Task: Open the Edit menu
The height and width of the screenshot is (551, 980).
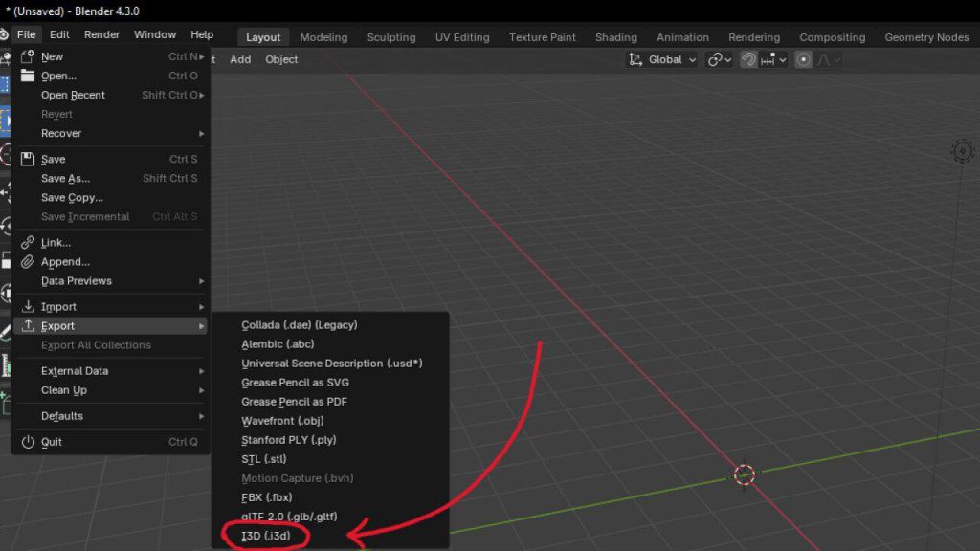Action: coord(59,34)
